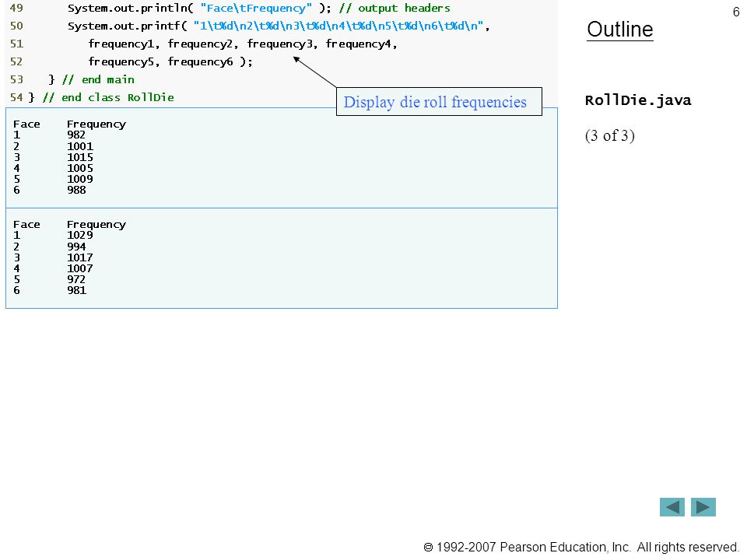
Task: Click the '// end main' comment
Action: [x=99, y=79]
